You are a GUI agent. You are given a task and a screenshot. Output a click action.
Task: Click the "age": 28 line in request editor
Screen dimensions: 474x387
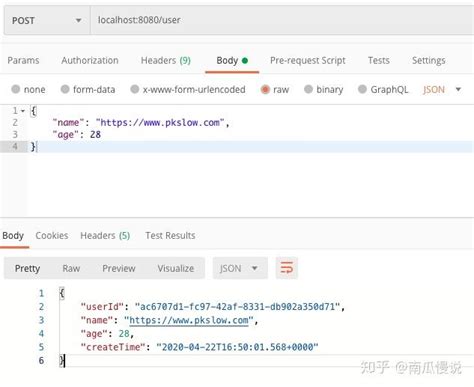(x=77, y=135)
